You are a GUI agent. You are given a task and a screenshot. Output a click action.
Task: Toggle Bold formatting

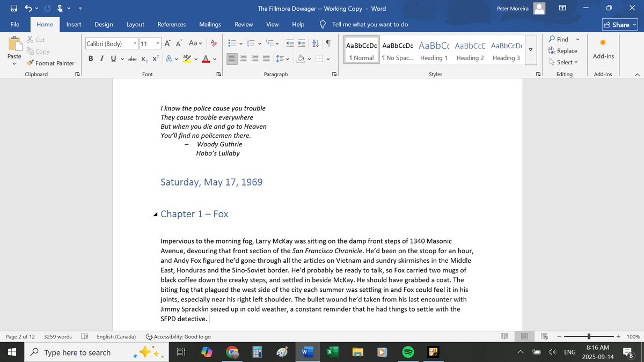tap(90, 59)
